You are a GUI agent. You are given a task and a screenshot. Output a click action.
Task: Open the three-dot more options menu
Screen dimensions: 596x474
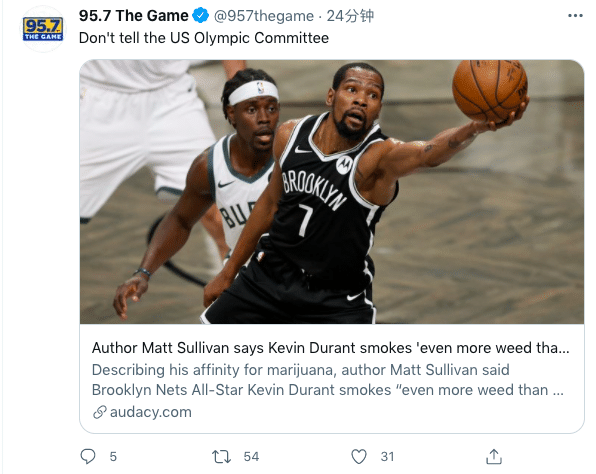pyautogui.click(x=575, y=16)
